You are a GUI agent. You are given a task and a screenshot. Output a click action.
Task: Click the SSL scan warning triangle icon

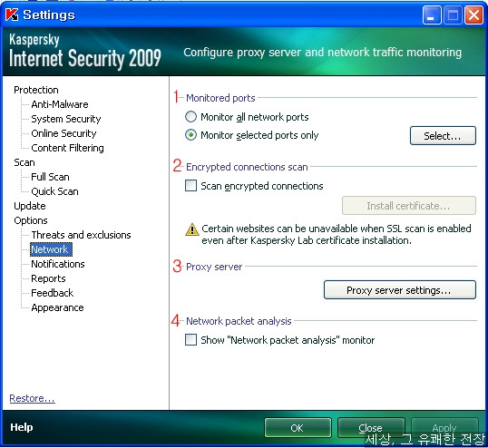click(x=192, y=229)
